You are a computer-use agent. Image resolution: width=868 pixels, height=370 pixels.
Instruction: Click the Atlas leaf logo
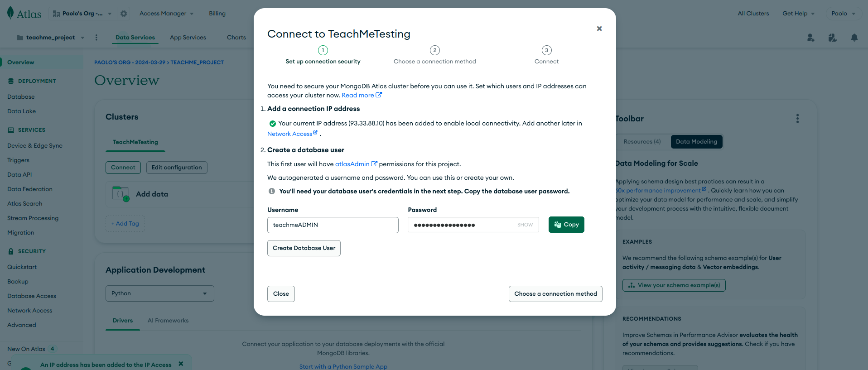tap(11, 13)
